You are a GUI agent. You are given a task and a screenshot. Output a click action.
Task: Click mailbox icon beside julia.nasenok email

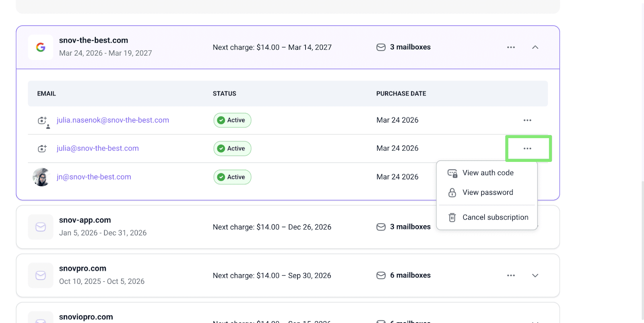[42, 120]
